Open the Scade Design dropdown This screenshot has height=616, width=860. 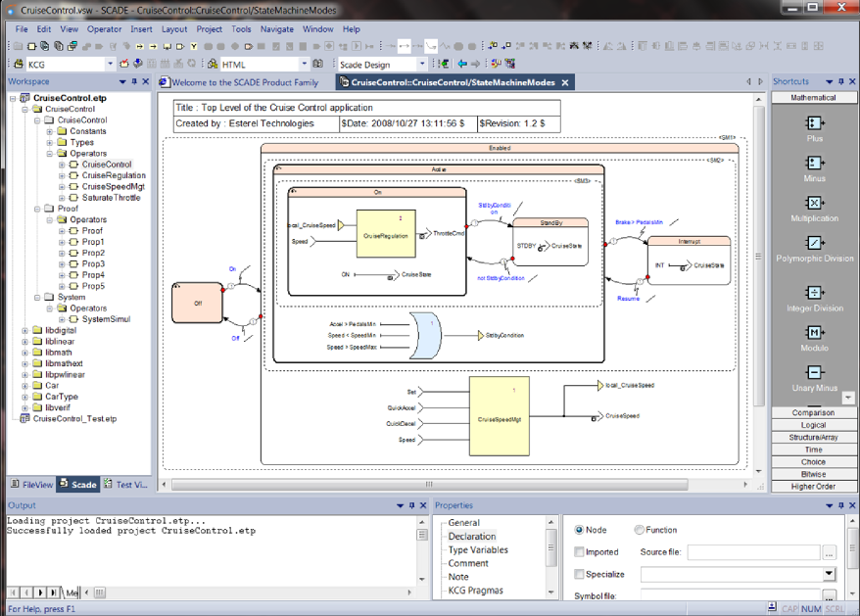point(422,65)
